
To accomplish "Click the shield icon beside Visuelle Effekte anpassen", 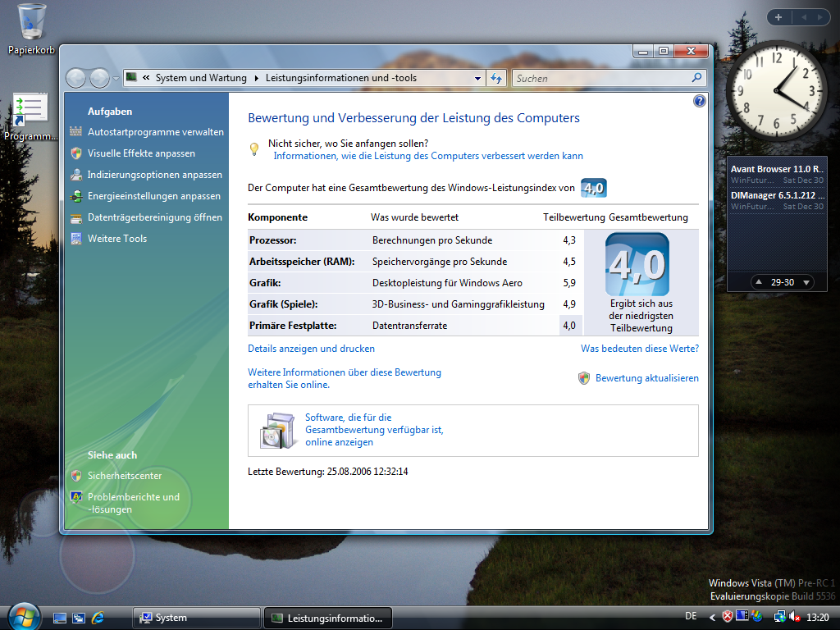I will click(x=76, y=153).
